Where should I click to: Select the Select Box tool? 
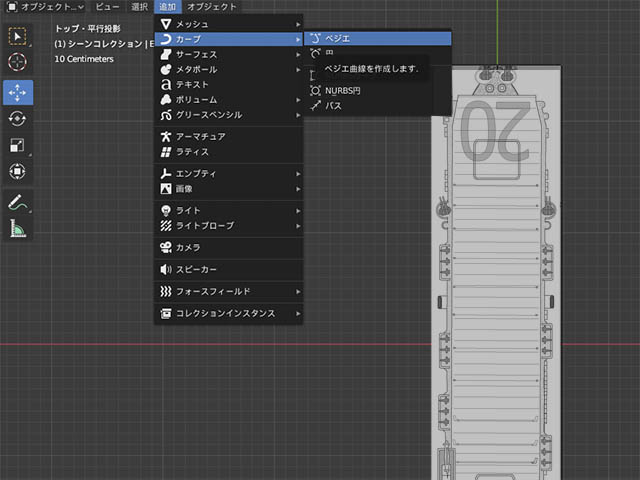pyautogui.click(x=18, y=36)
